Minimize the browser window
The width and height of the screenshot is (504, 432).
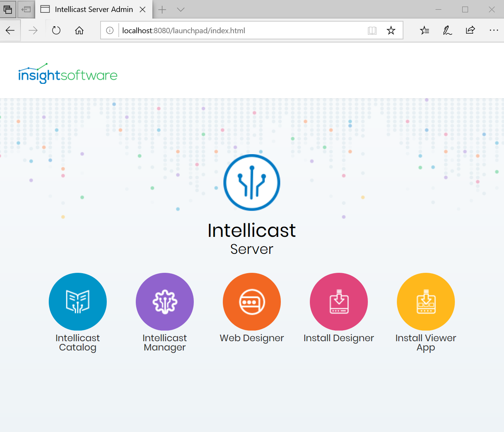(439, 10)
